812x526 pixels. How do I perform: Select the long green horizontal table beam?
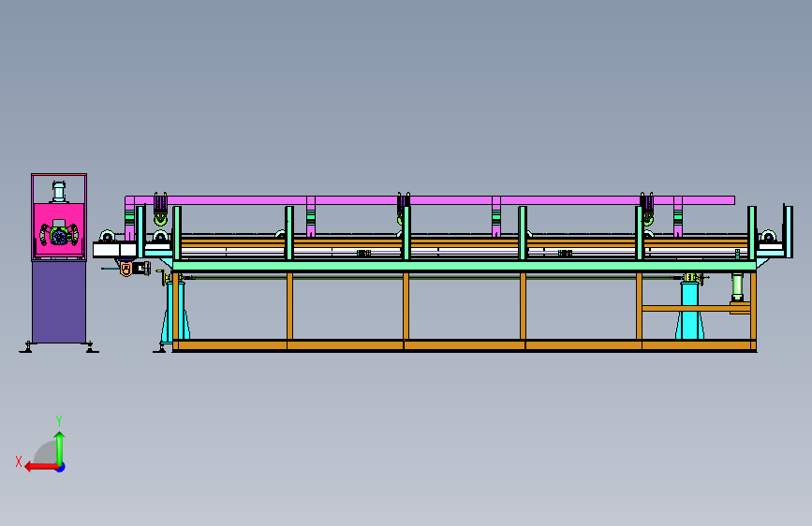[x=464, y=266]
